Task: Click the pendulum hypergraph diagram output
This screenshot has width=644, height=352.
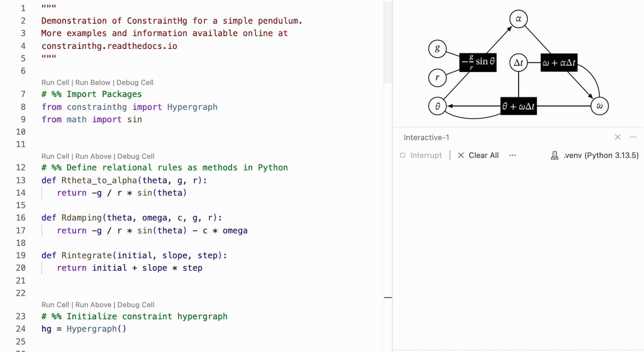Action: pos(518,62)
